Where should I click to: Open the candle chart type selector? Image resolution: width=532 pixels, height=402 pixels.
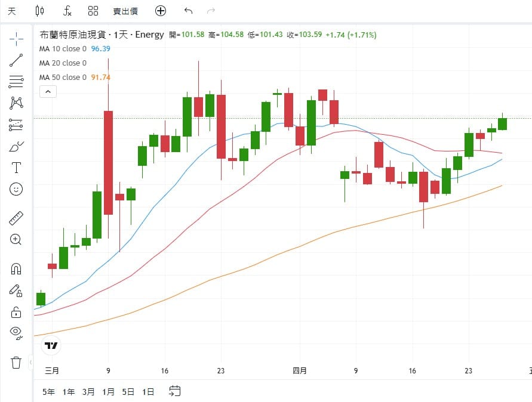[x=39, y=11]
